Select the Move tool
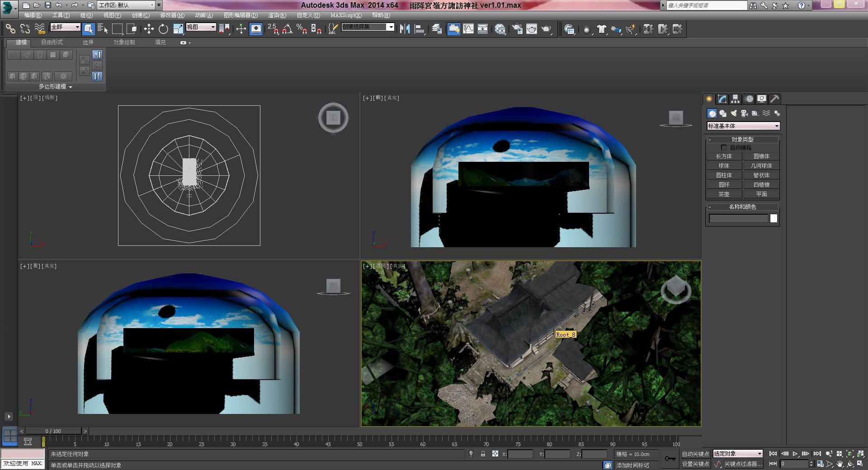This screenshot has height=470, width=868. [x=149, y=29]
